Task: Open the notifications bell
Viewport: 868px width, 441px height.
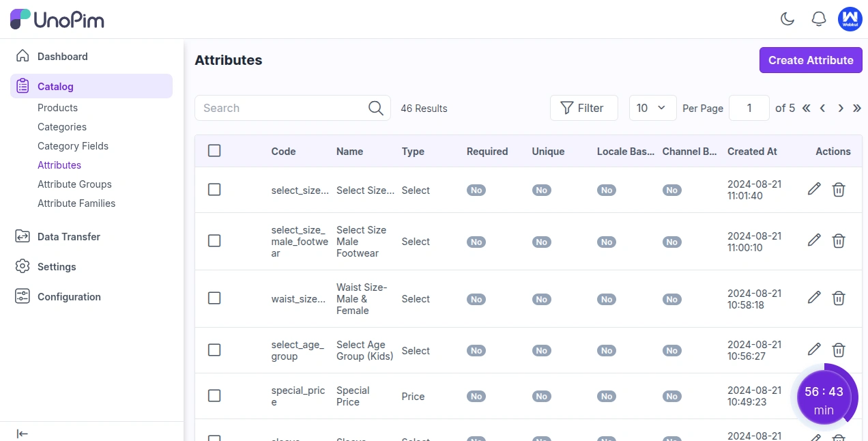Action: 819,19
